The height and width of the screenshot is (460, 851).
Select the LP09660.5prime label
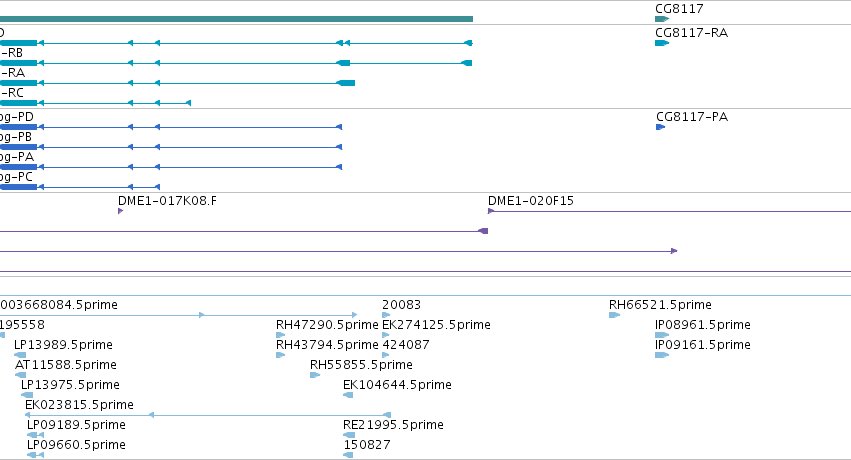pos(77,445)
